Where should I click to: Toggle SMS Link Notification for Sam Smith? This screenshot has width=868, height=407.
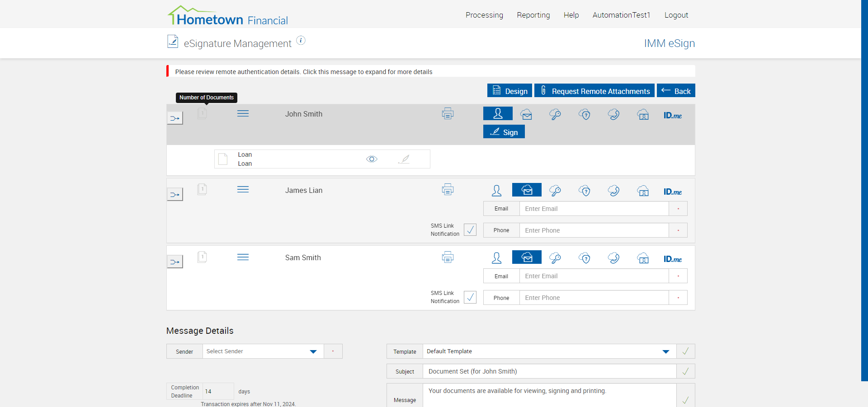[470, 297]
